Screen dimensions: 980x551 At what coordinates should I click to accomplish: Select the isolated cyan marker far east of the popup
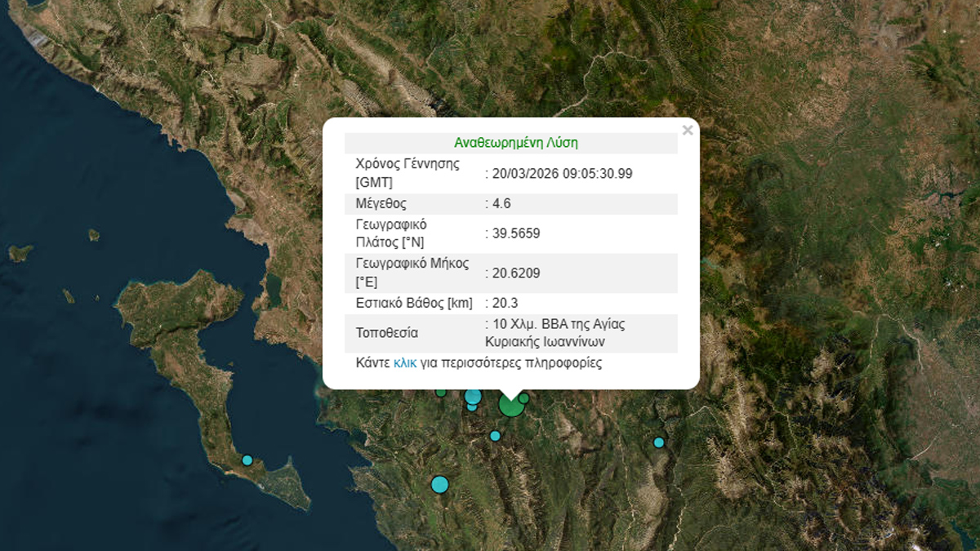coord(659,442)
